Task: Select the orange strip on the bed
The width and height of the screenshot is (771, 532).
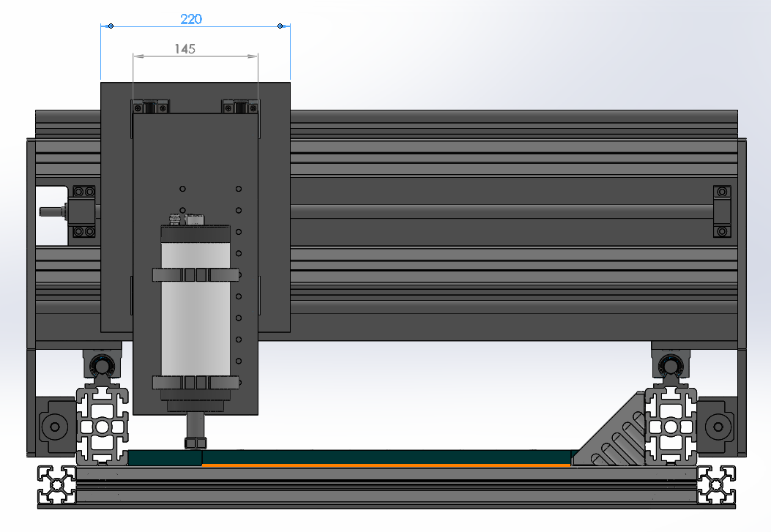Action: pyautogui.click(x=386, y=465)
